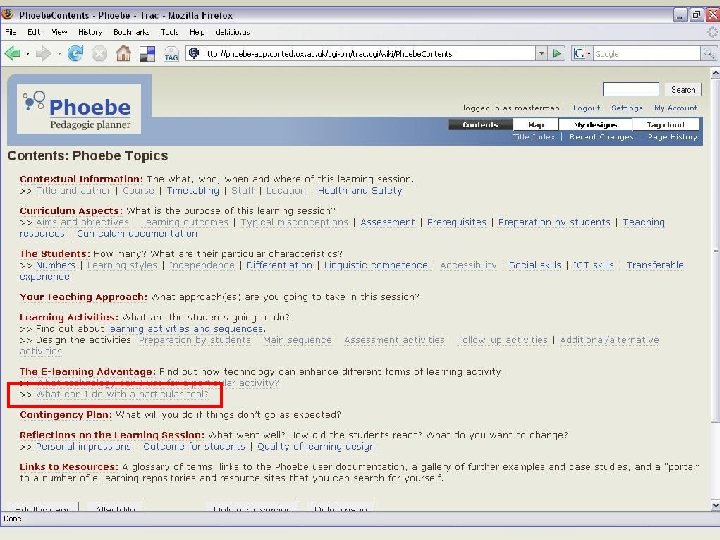720x540 pixels.
Task: Open 'learning activities and sequences' link
Action: [187, 329]
